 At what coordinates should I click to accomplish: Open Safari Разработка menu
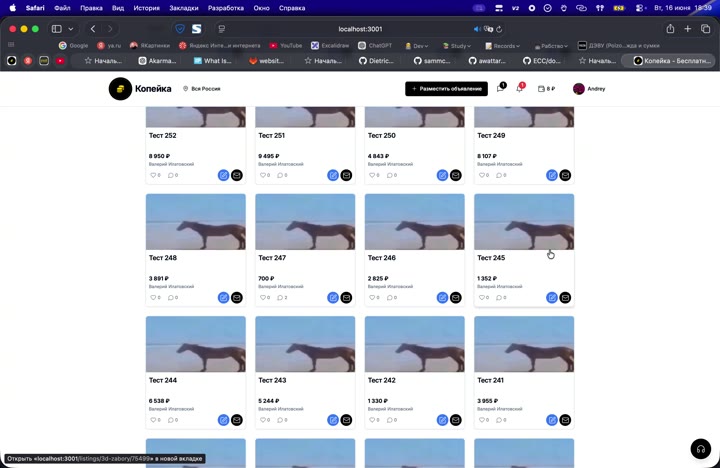pos(226,8)
